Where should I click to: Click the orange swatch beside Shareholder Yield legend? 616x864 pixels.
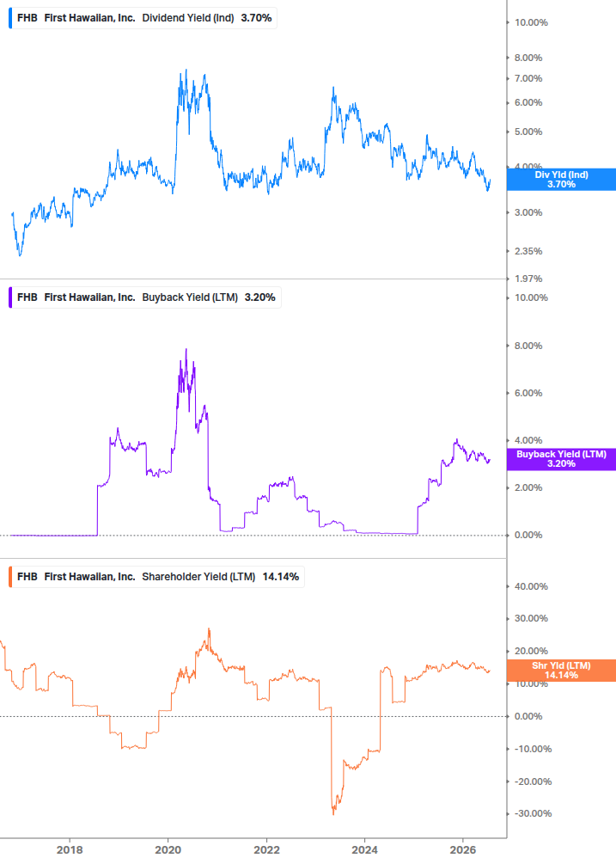pyautogui.click(x=10, y=576)
